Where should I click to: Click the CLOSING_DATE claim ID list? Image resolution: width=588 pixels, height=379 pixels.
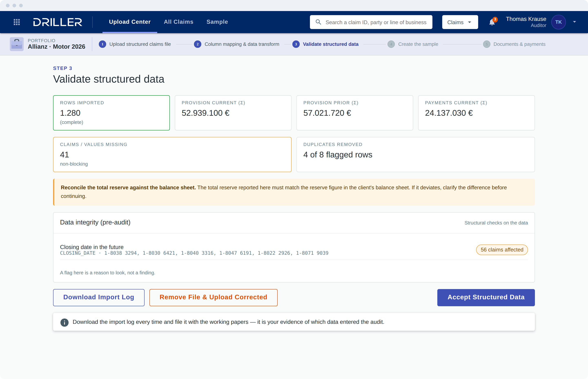194,253
